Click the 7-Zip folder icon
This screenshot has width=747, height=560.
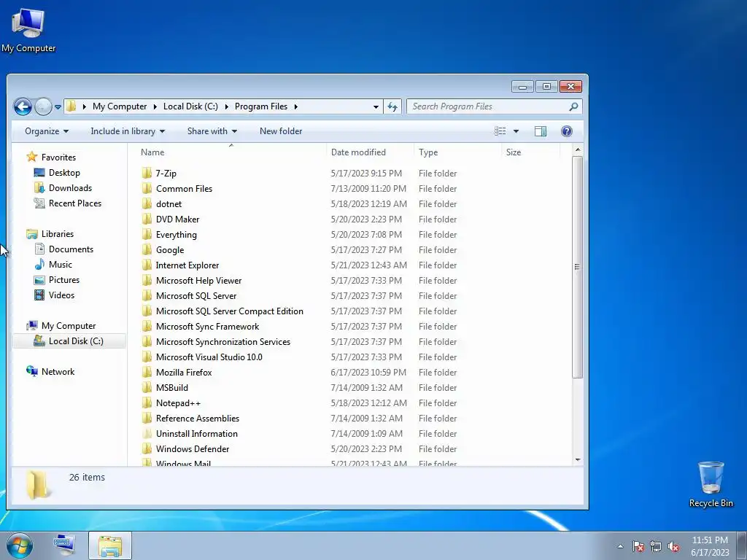tap(147, 174)
